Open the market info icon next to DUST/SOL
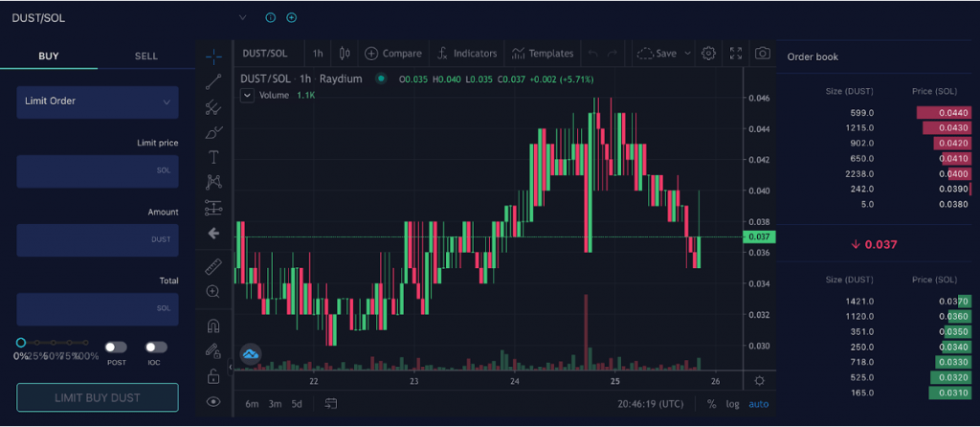980x427 pixels. [x=270, y=17]
